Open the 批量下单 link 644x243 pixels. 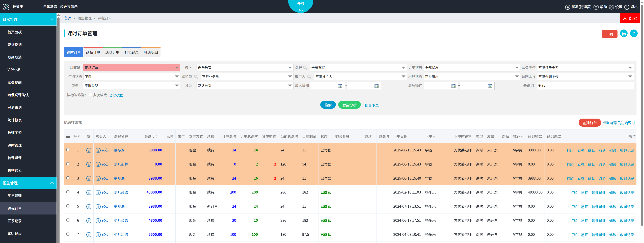pyautogui.click(x=371, y=105)
